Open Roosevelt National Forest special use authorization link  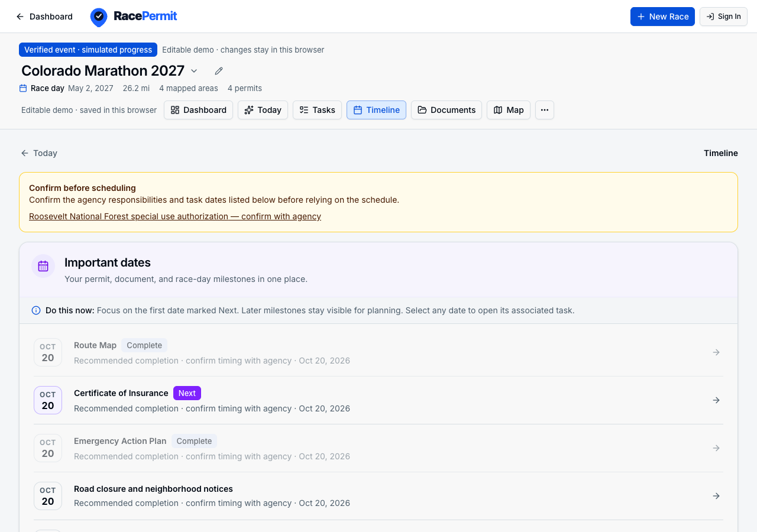point(175,216)
